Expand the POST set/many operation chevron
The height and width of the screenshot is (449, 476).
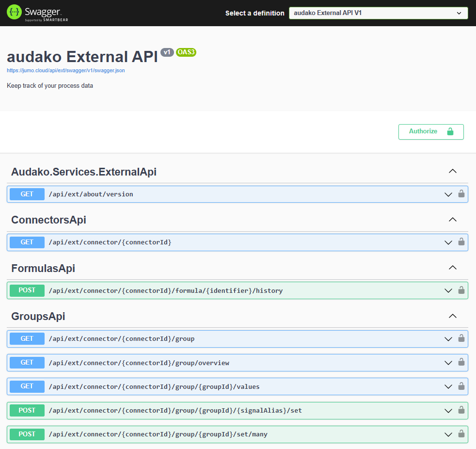point(448,434)
